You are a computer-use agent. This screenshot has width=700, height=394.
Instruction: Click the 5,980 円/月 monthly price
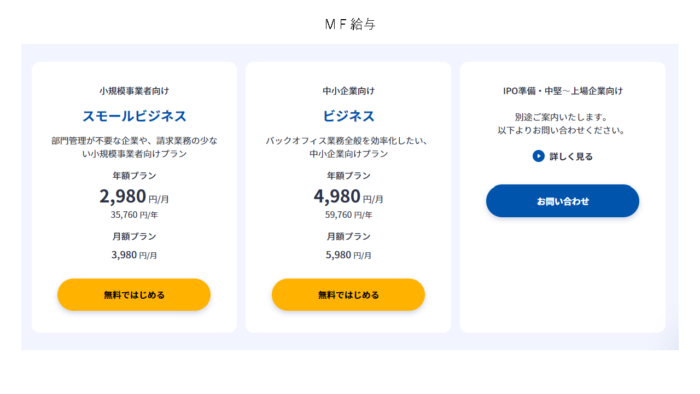tap(348, 255)
